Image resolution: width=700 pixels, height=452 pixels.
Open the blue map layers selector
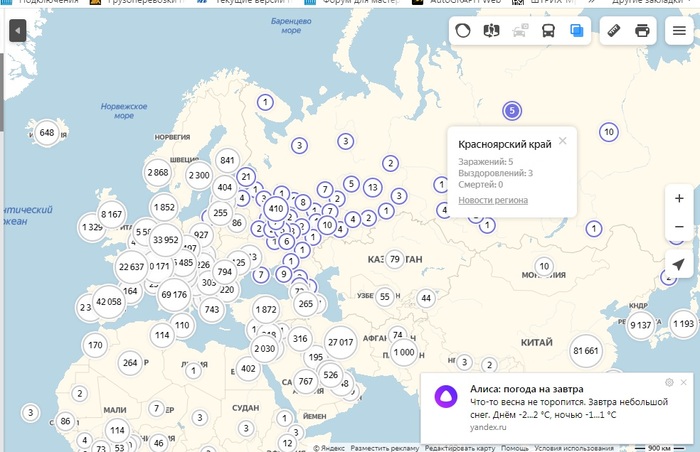point(577,30)
